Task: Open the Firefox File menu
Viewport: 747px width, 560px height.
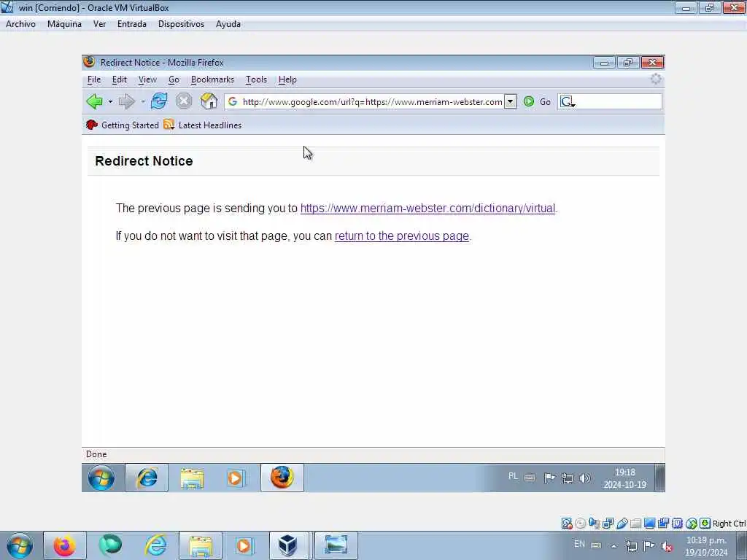Action: [94, 79]
